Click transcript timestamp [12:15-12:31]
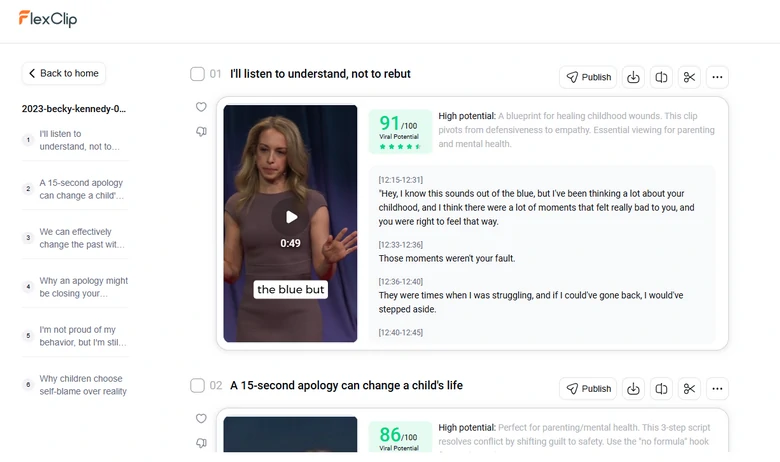Screen dimensions: 780x462 click(400, 180)
